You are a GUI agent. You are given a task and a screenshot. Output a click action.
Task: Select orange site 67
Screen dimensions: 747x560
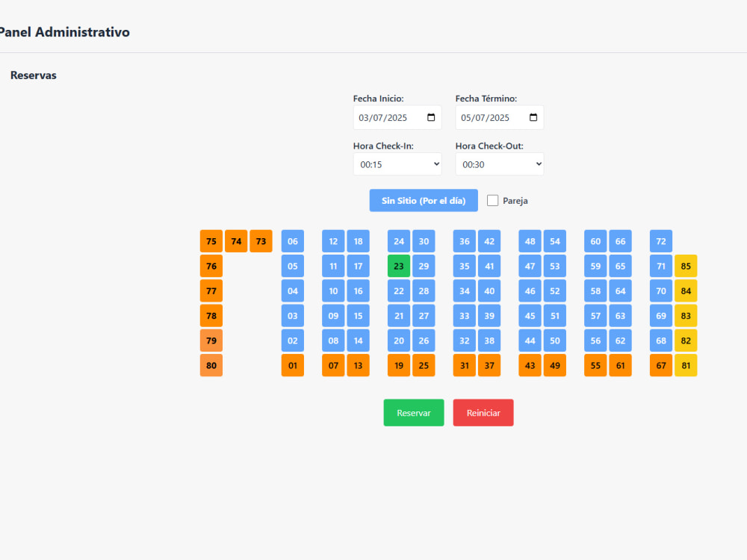click(661, 365)
